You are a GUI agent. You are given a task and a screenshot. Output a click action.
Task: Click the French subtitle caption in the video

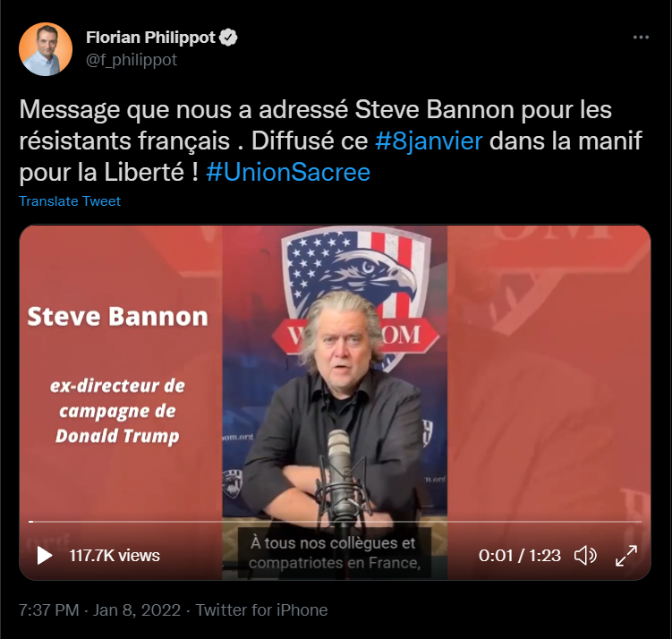(335, 553)
